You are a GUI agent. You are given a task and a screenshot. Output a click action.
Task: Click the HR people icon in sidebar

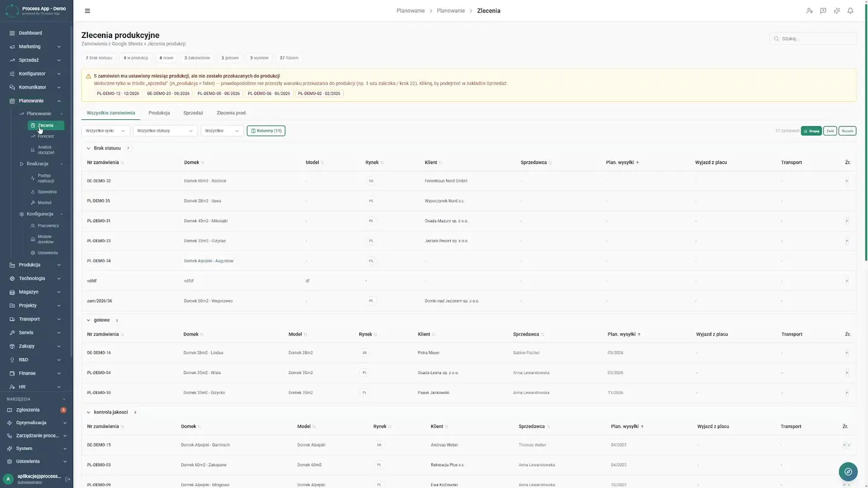[x=12, y=387]
